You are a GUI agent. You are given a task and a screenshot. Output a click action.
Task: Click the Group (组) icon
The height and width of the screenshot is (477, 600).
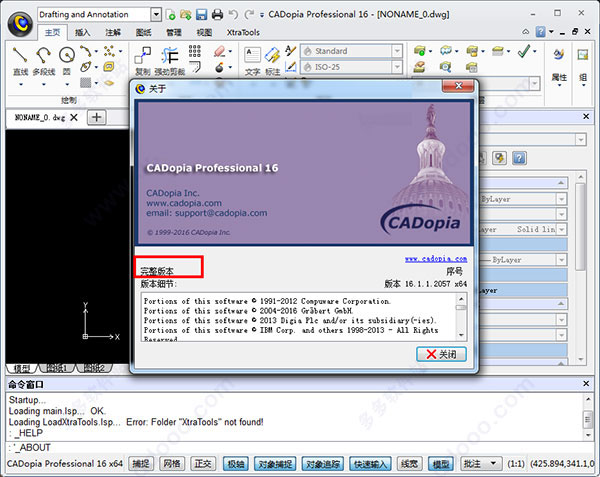582,55
